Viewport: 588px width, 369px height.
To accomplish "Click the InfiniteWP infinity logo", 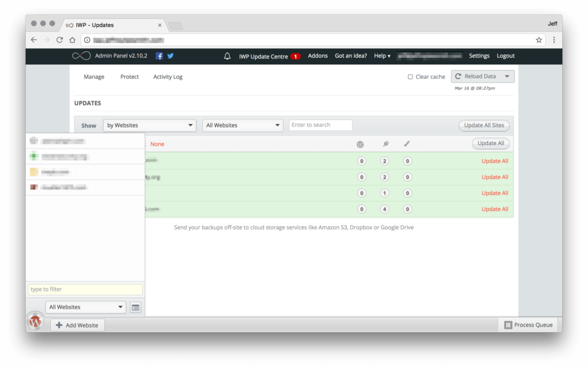I will click(x=81, y=56).
